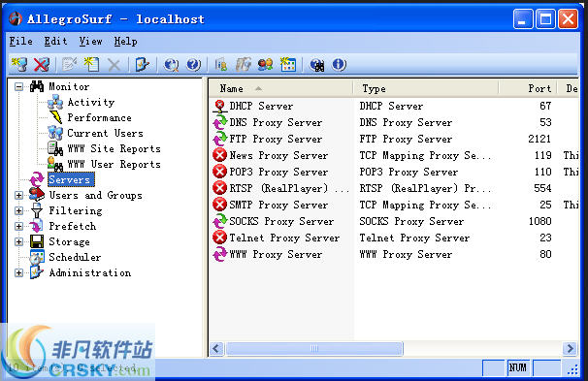Image resolution: width=588 pixels, height=381 pixels.
Task: Click the two-people users toolbar icon
Action: [265, 64]
